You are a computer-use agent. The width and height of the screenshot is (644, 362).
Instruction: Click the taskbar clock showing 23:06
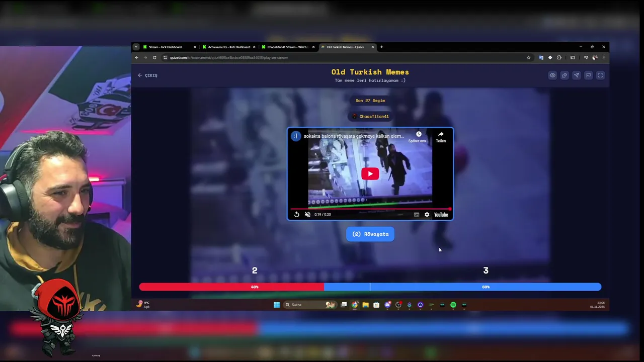point(598,305)
